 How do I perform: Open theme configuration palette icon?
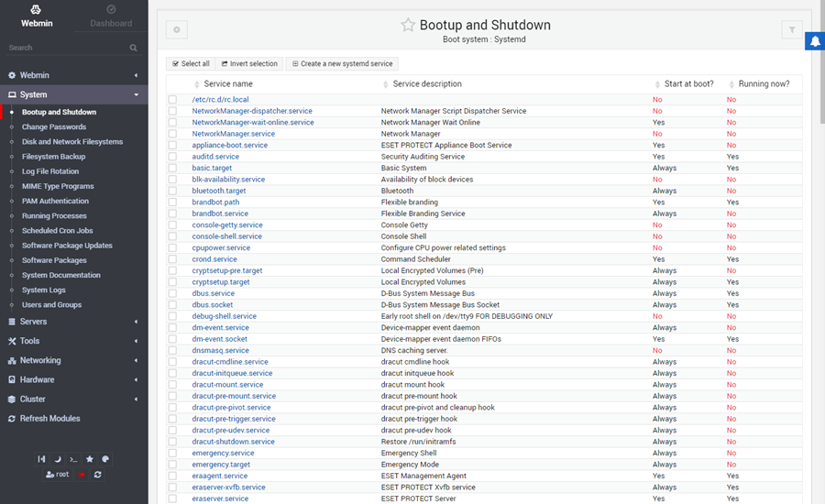pyautogui.click(x=105, y=459)
